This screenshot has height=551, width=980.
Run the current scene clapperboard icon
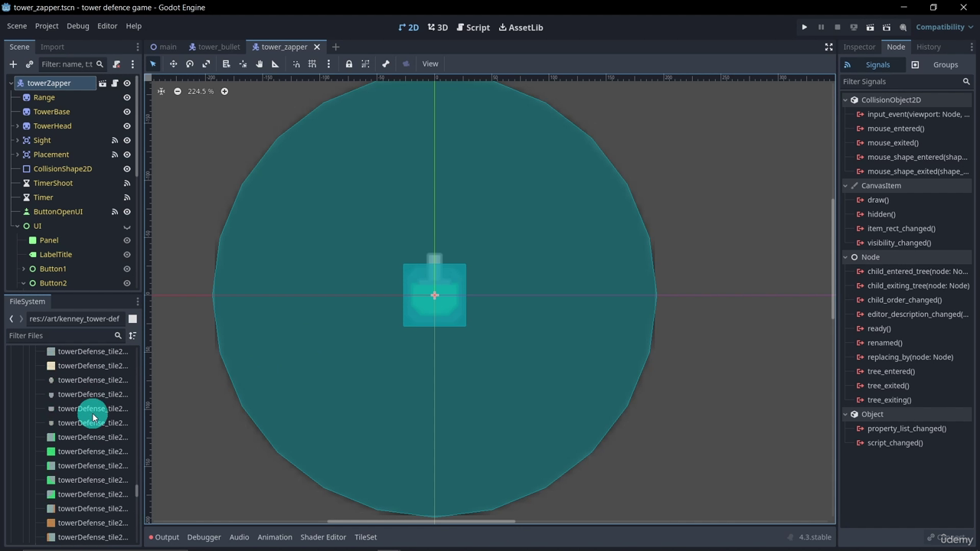pos(871,28)
